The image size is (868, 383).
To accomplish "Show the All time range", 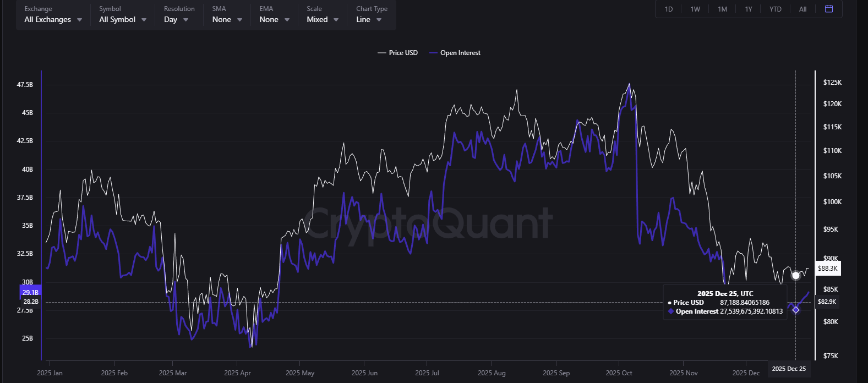I will pos(803,9).
